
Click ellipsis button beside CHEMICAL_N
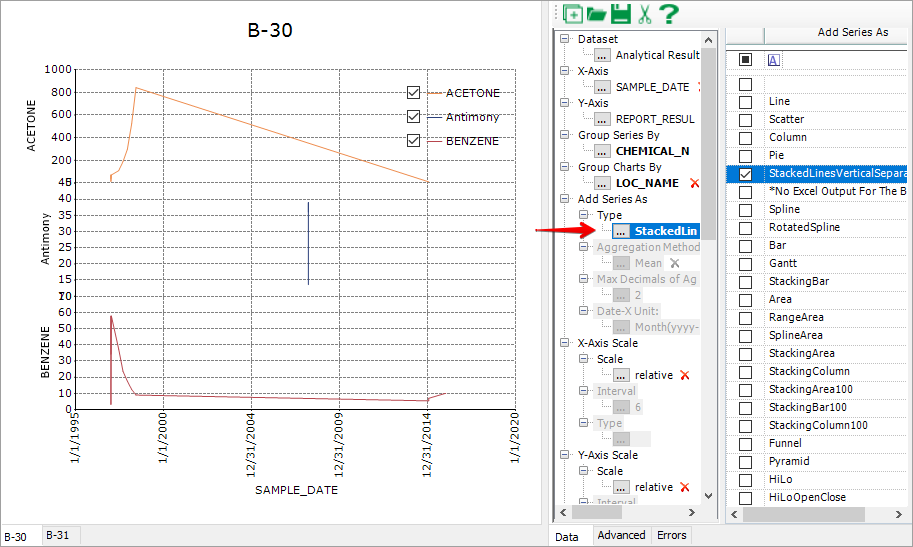point(602,151)
